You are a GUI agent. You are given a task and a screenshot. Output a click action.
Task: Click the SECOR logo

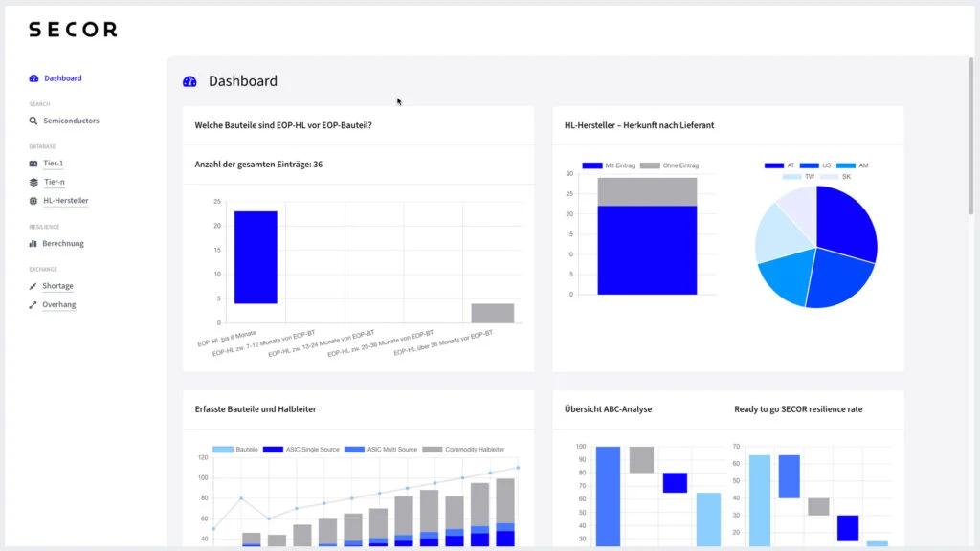pyautogui.click(x=73, y=29)
